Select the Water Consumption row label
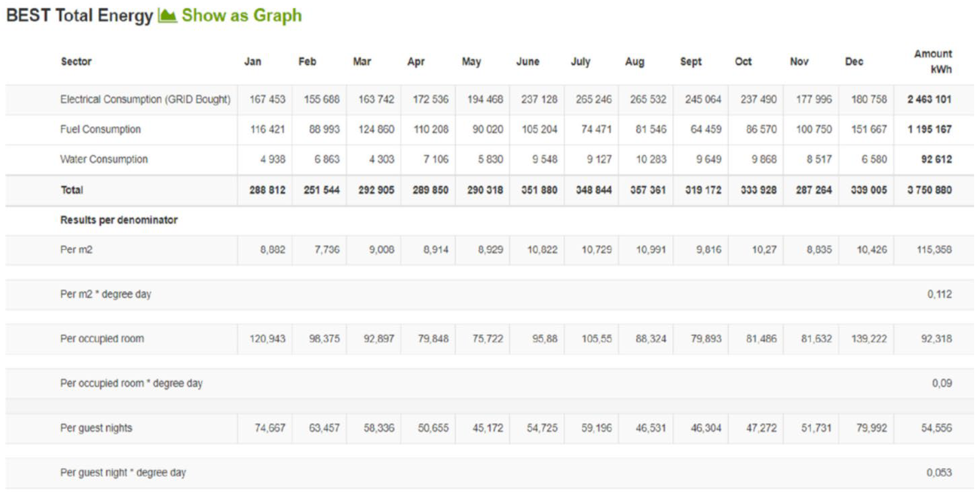 tap(104, 159)
